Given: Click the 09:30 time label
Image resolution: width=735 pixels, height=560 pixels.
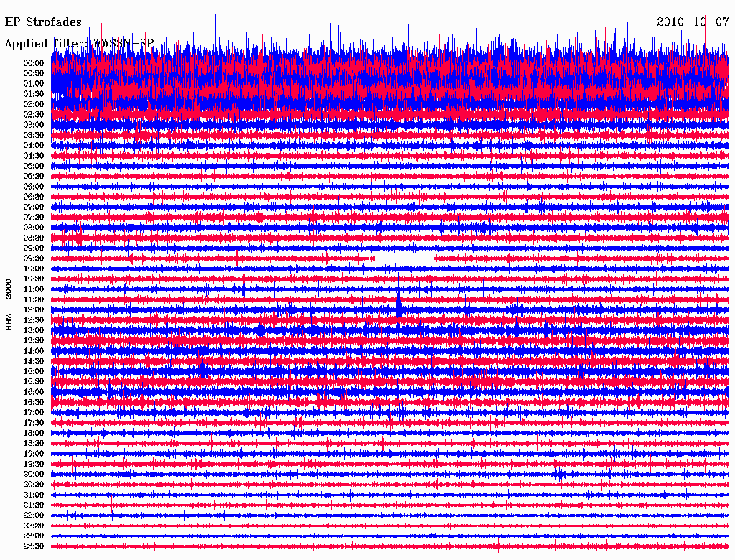Looking at the screenshot, I should [x=34, y=258].
